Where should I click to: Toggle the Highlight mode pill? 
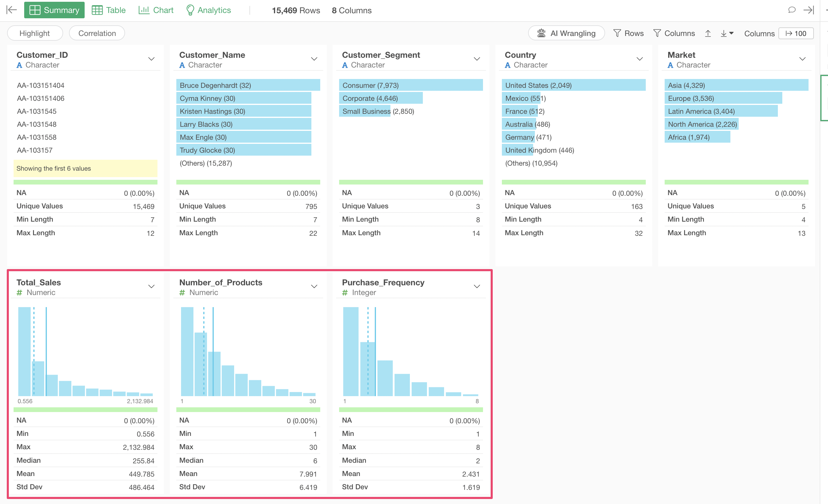[34, 33]
